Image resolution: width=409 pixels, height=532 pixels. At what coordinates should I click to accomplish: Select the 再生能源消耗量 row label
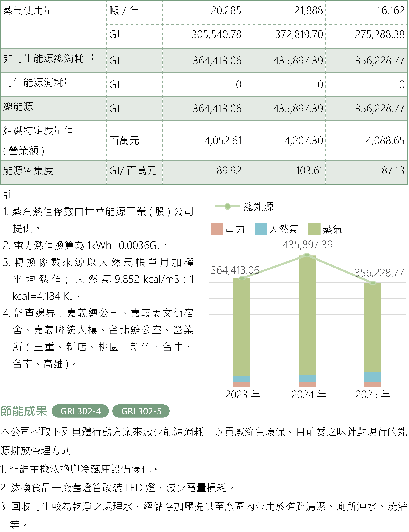coord(38,83)
